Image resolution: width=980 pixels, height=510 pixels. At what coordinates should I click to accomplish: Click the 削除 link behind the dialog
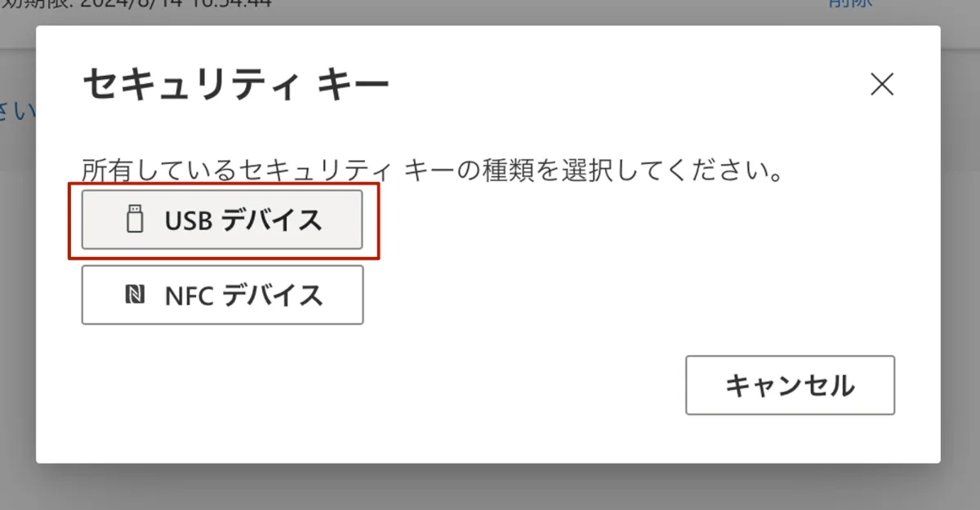(849, 2)
